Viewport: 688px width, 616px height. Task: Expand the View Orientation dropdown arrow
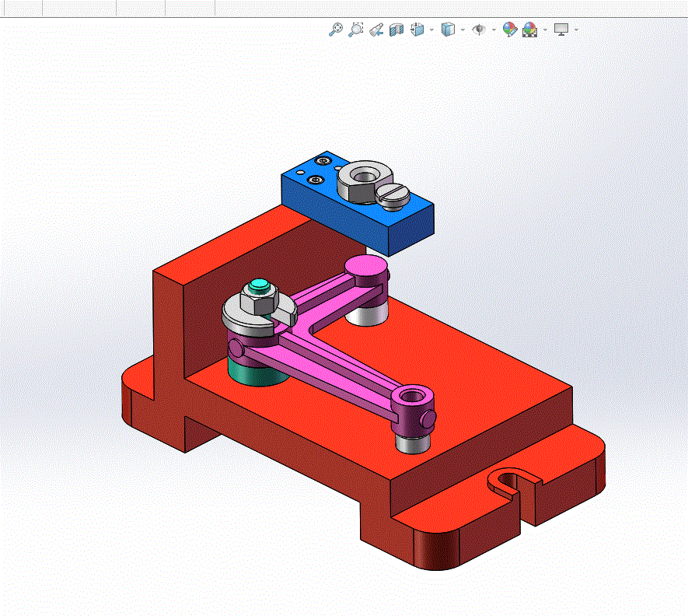(431, 30)
